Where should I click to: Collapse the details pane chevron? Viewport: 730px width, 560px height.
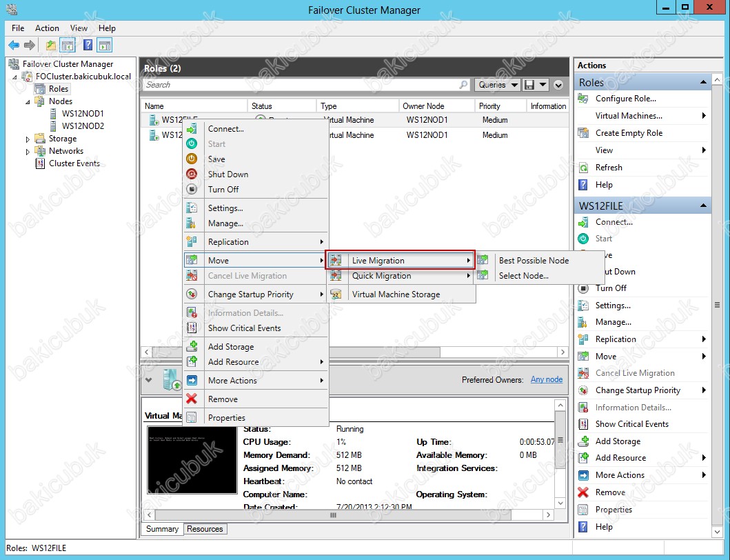148,380
